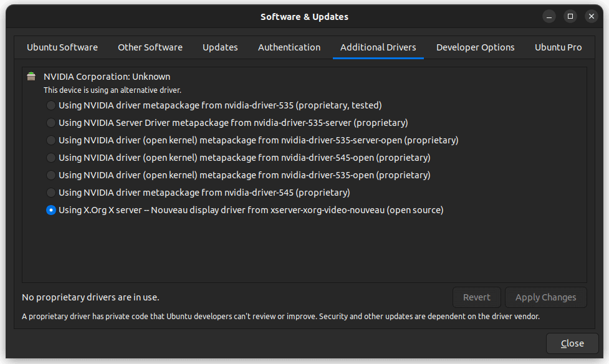Choose nvidia-driver-535-server-open driver radio button
This screenshot has height=364, width=609.
coord(51,140)
